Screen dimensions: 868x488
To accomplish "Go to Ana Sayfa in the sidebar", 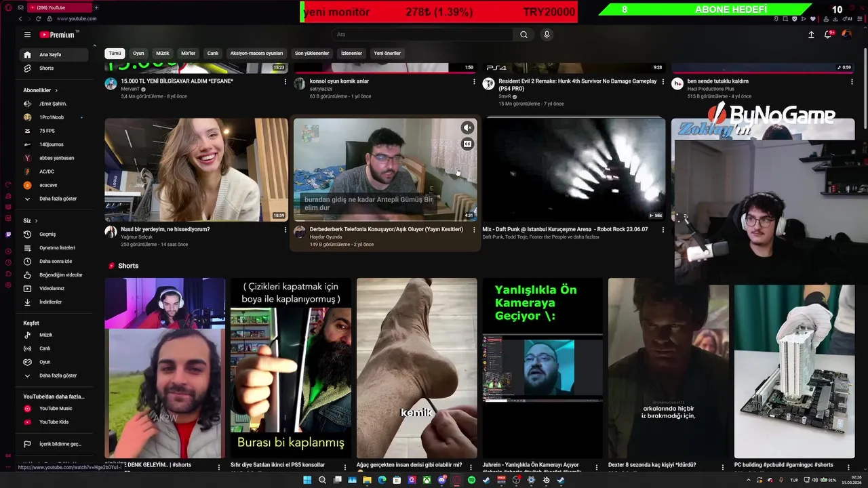I will pyautogui.click(x=54, y=55).
